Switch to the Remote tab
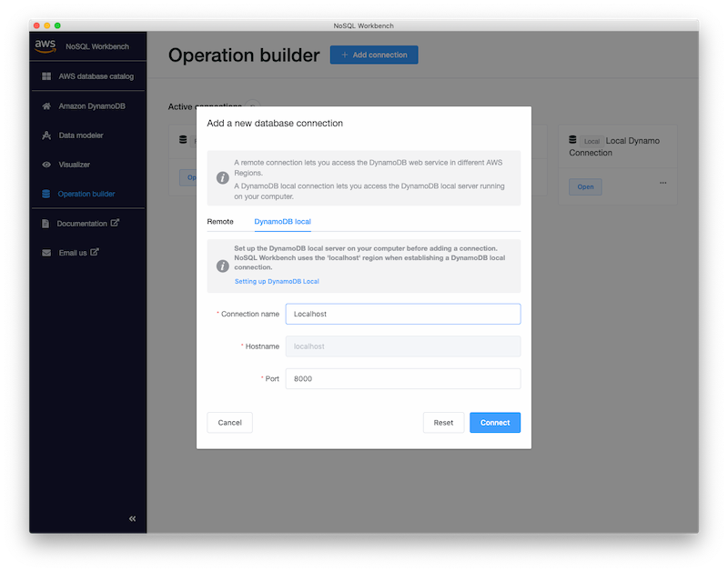Viewport: 728px width, 572px height. point(220,222)
